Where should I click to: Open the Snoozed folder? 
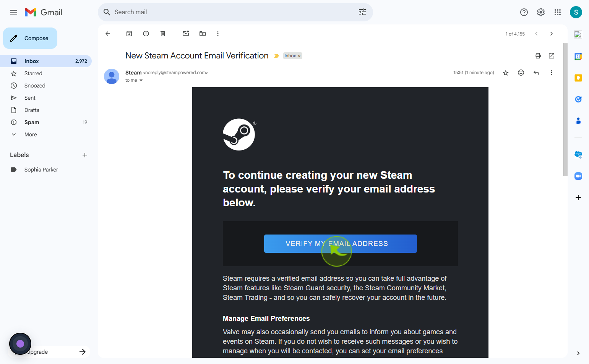pos(46,86)
